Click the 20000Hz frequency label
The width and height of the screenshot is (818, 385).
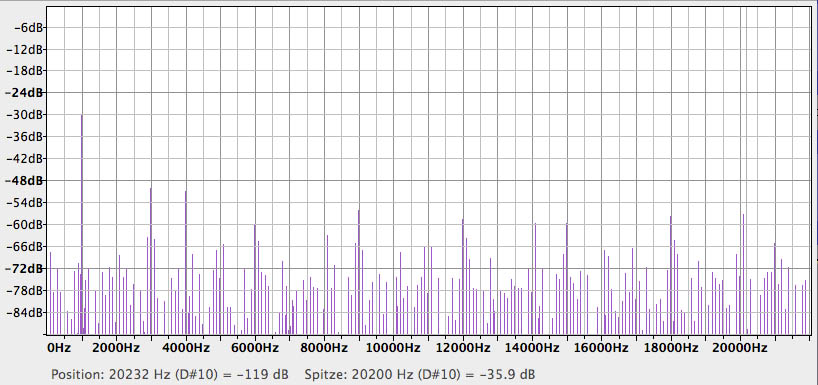[x=739, y=347]
